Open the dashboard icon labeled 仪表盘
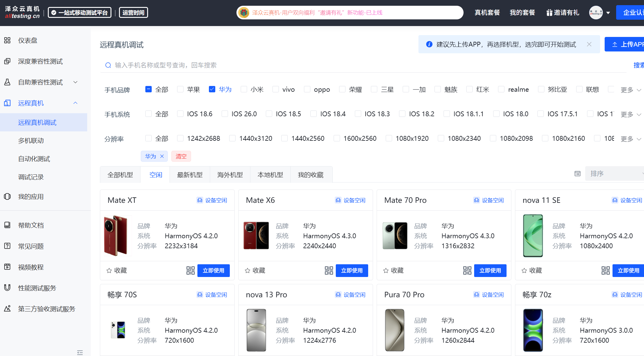This screenshot has height=356, width=644. [7, 40]
